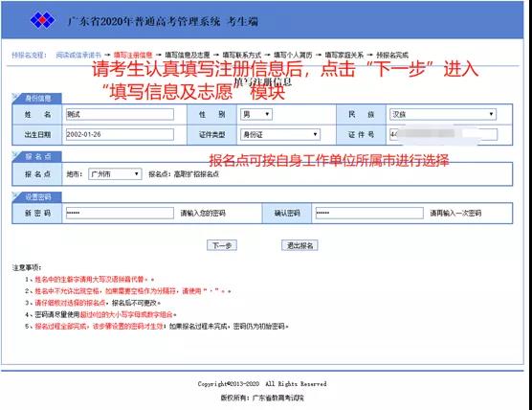Click note 5 about 密码仍为初始密码
This screenshot has height=410, width=532.
(157, 327)
